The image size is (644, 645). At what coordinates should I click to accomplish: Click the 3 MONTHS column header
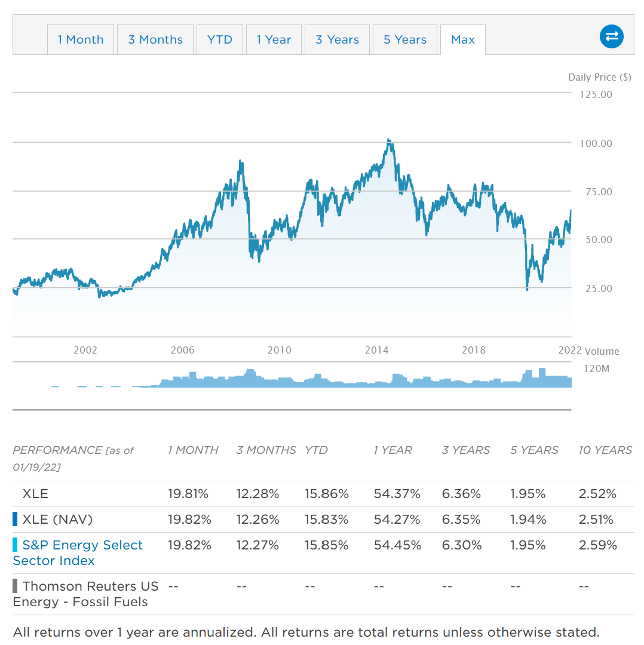266,450
